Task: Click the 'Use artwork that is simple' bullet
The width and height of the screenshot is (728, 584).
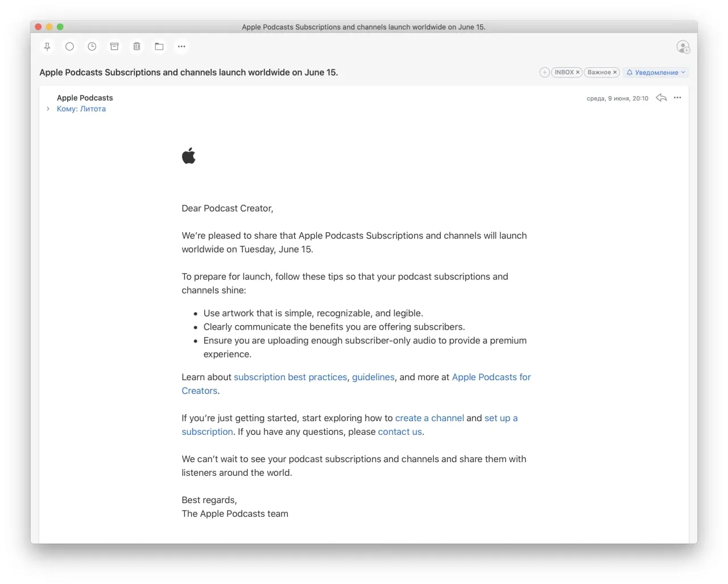Action: tap(313, 313)
